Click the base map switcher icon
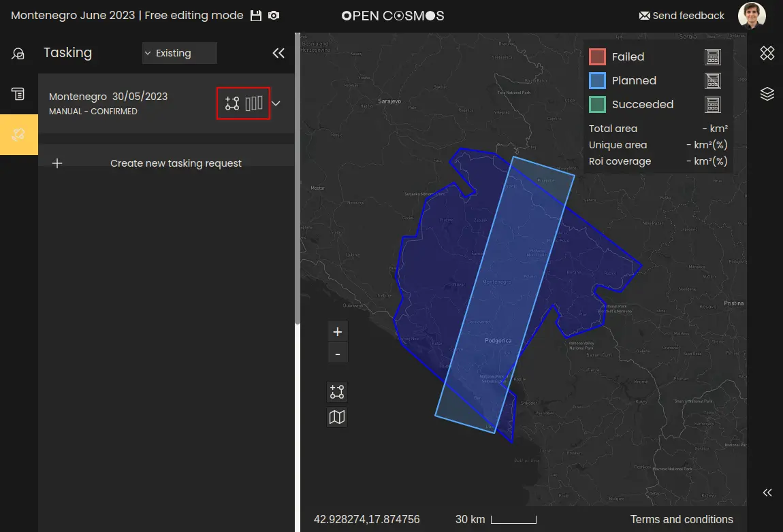The image size is (783, 532). [337, 417]
